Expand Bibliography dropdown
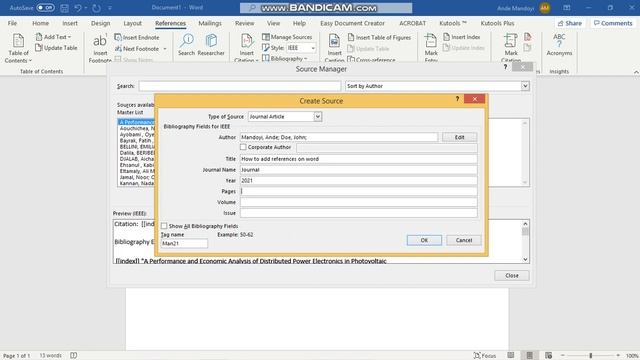 tap(306, 58)
